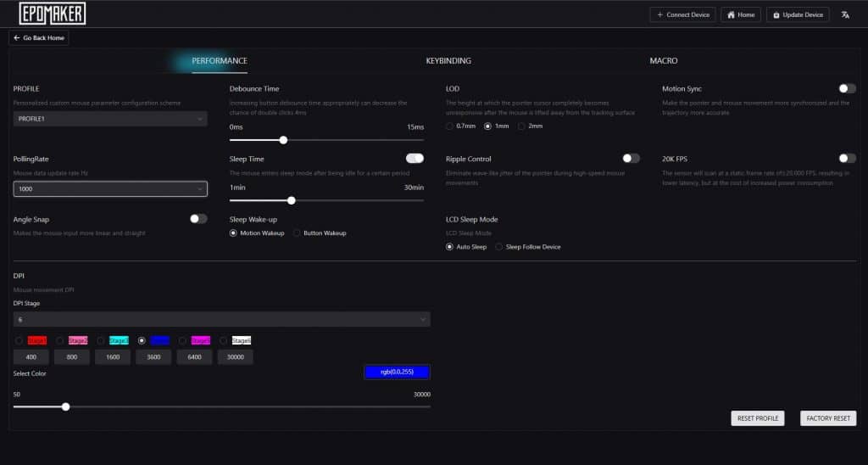Click the Stage6 30000 DPI value field
Viewport: 868px width, 465px height.
coord(236,357)
